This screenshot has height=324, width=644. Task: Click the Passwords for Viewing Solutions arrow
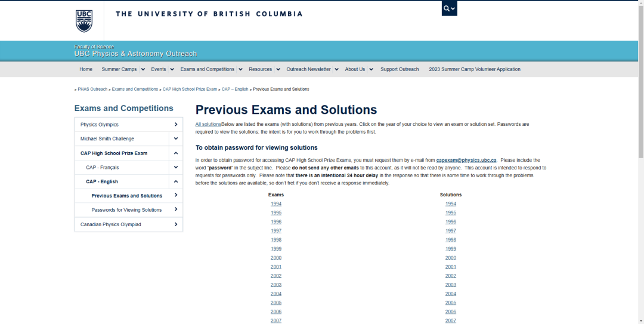coord(176,209)
